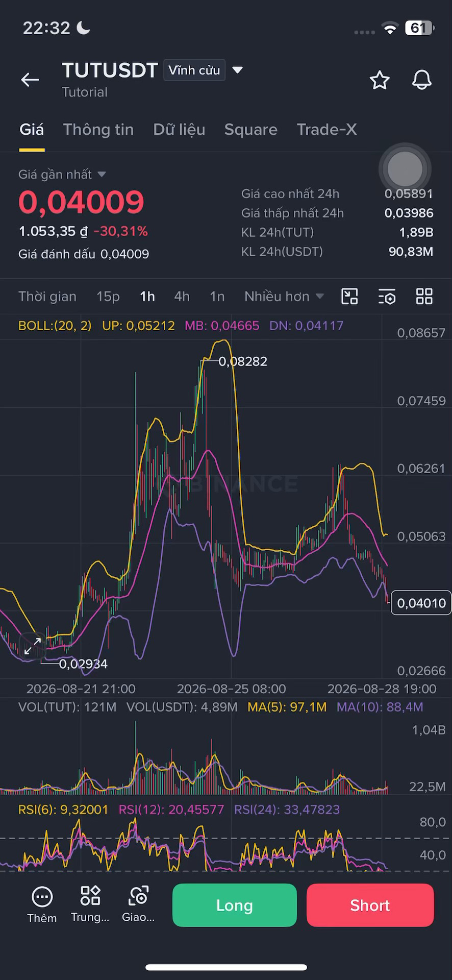Tap KL 24h(TUT) value 1,89B
The image size is (452, 980).
click(x=416, y=232)
